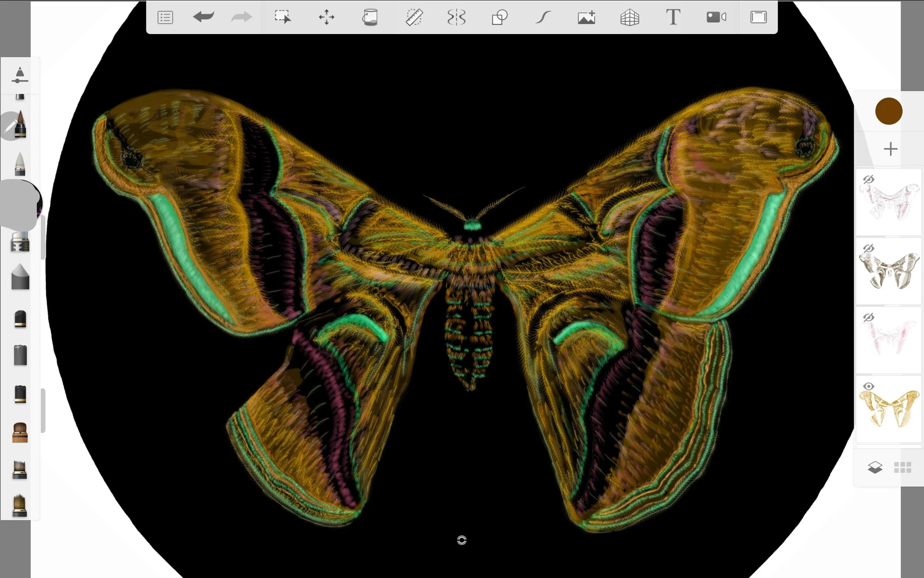Reset canvas rotation circular icon

[461, 540]
